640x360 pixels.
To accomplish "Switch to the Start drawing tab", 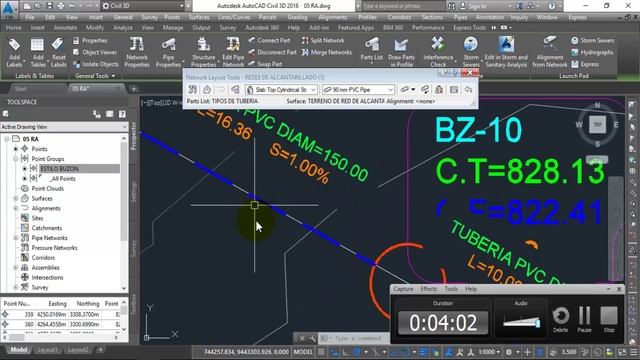I will tap(20, 89).
